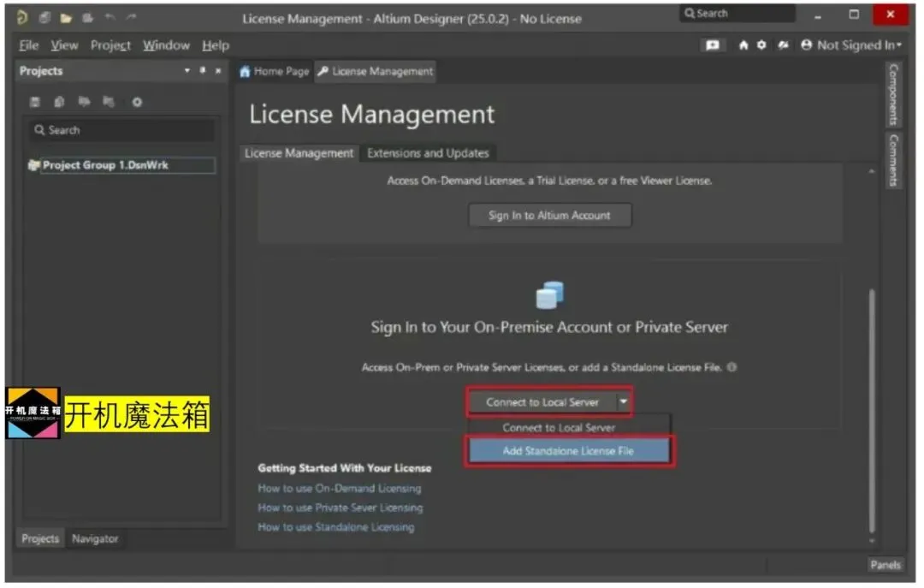Open the Help menu
The width and height of the screenshot is (924, 588).
[216, 45]
